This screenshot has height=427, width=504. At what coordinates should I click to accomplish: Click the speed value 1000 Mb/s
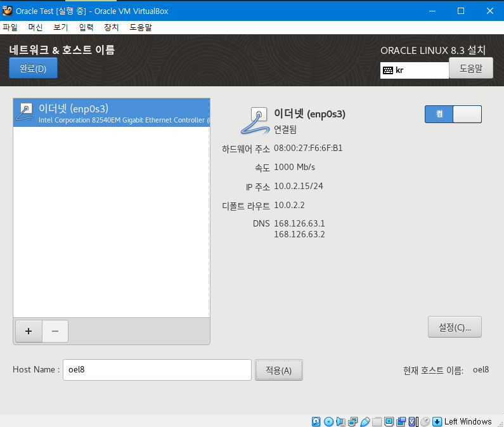click(x=294, y=168)
